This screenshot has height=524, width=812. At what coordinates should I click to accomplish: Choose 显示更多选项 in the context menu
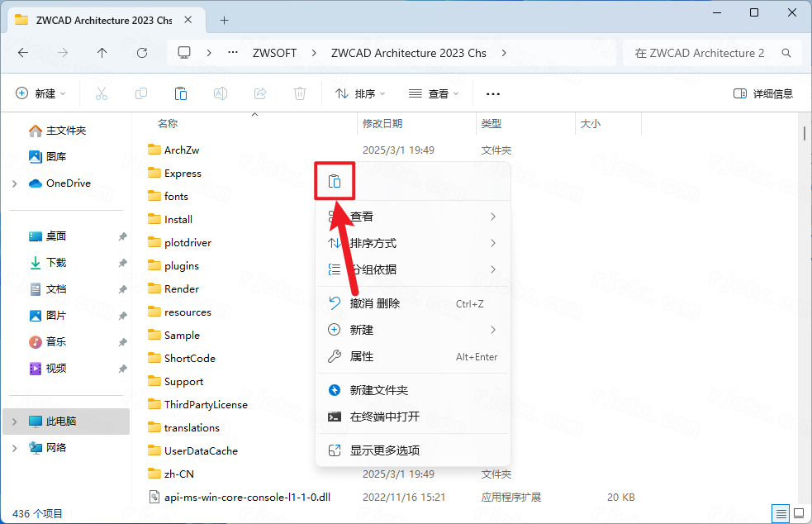click(384, 450)
